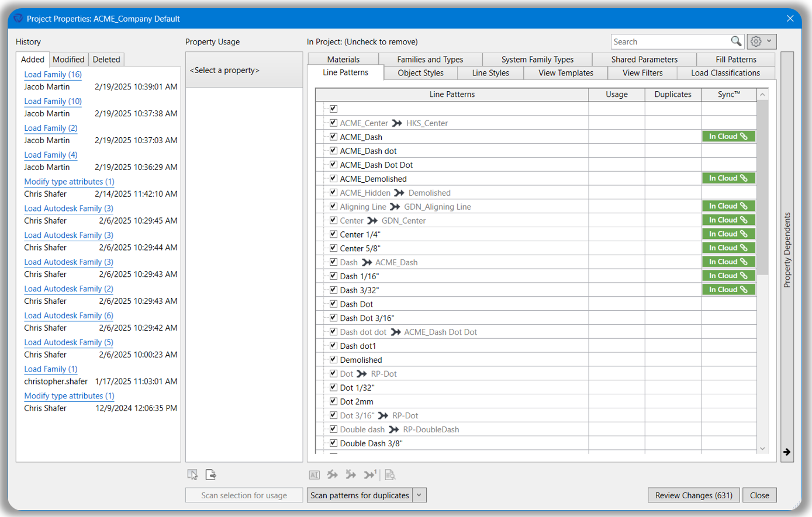Open the Load Classifications tab
The width and height of the screenshot is (812, 517).
tap(725, 73)
